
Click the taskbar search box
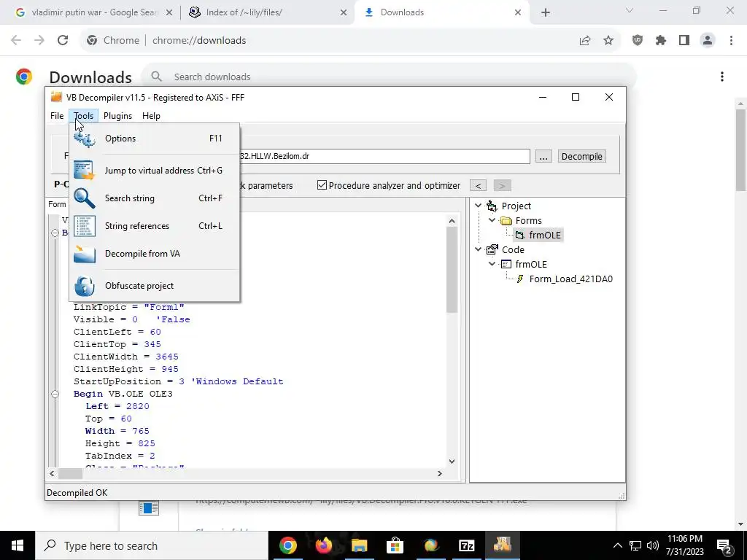pyautogui.click(x=152, y=545)
